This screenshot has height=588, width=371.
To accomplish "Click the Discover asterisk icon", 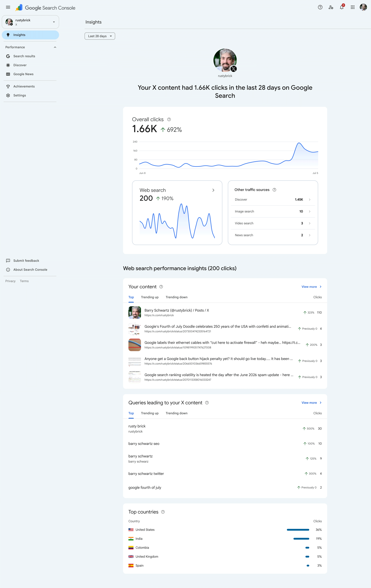I will coord(8,65).
